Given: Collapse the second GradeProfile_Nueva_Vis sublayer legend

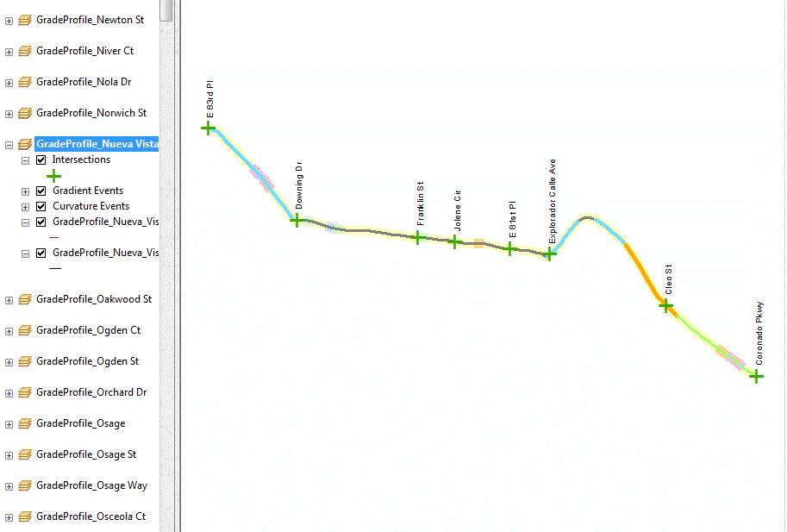Looking at the screenshot, I should [x=25, y=254].
